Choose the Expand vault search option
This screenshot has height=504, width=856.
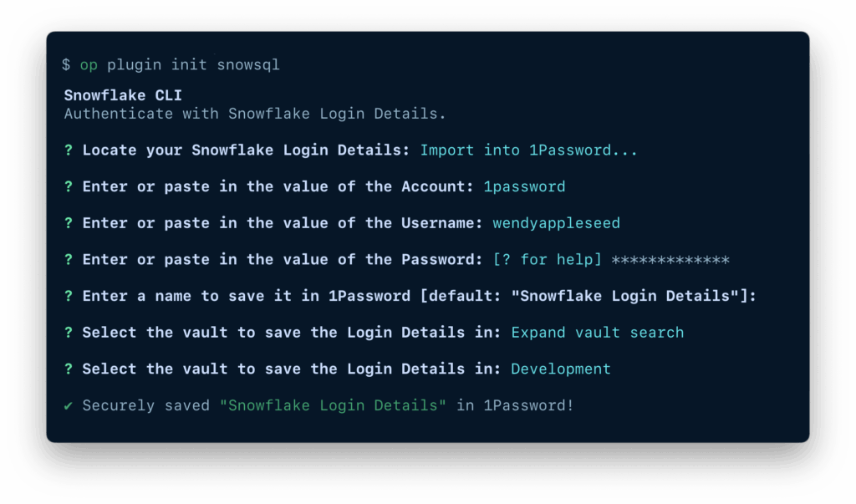pyautogui.click(x=597, y=333)
